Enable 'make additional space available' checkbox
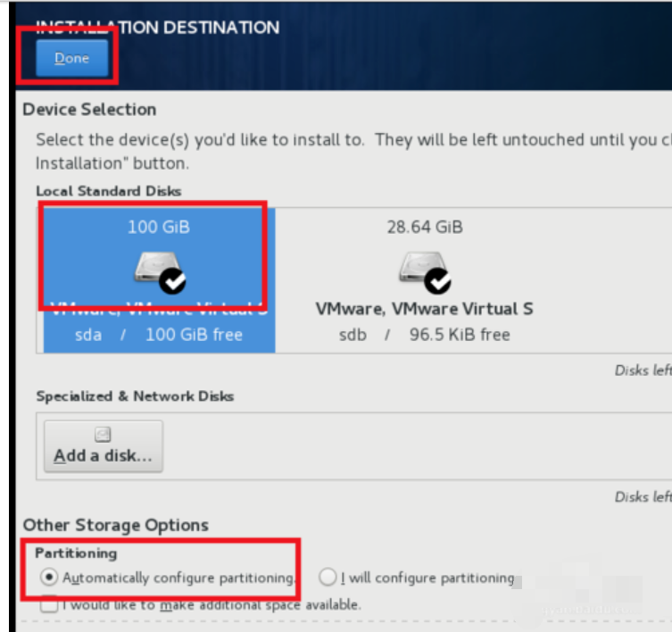The image size is (672, 632). (49, 604)
